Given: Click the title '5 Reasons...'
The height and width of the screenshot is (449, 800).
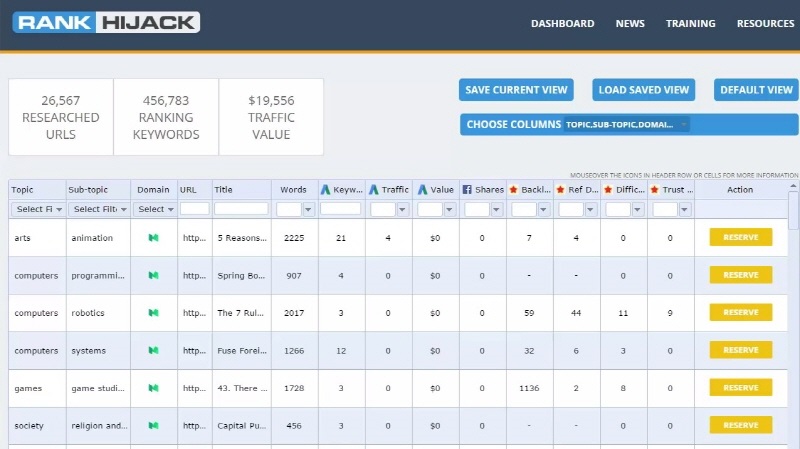Looking at the screenshot, I should (x=242, y=238).
